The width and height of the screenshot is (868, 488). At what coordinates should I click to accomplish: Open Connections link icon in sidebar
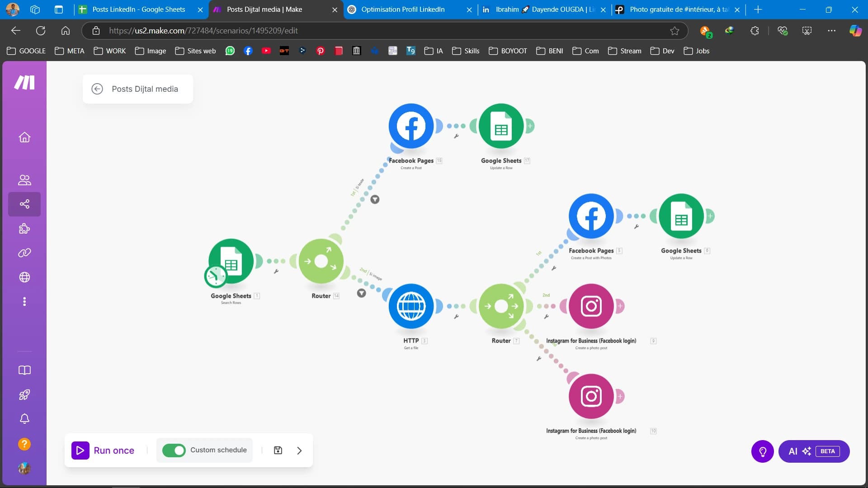point(24,253)
